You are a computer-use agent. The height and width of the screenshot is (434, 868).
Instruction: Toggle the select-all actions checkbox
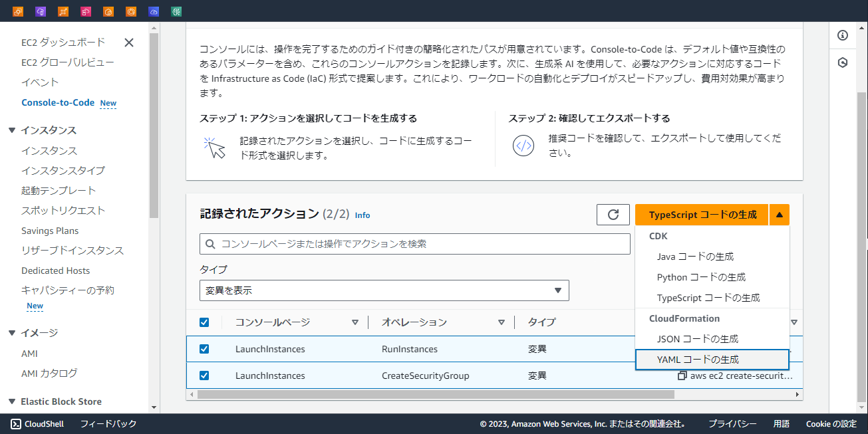[204, 322]
